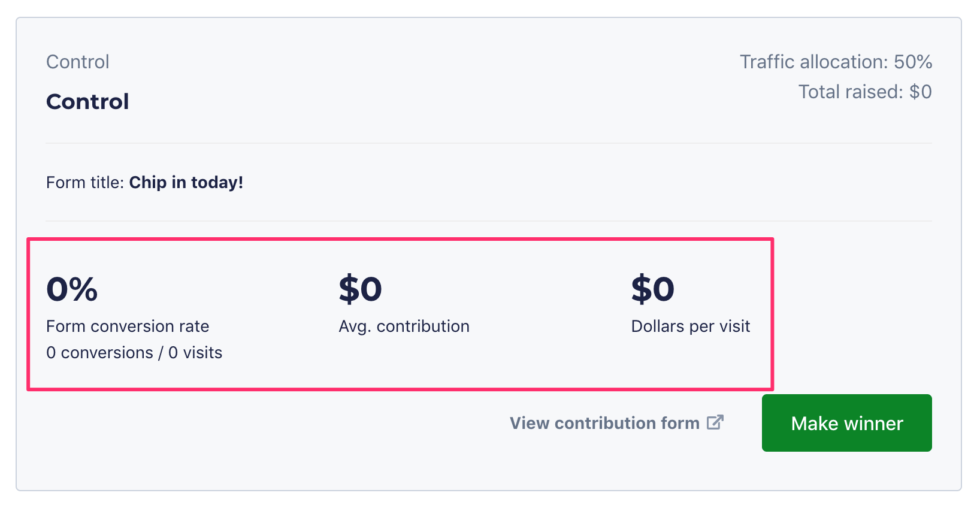Image resolution: width=980 pixels, height=508 pixels.
Task: Click the Form conversion rate label
Action: point(128,326)
